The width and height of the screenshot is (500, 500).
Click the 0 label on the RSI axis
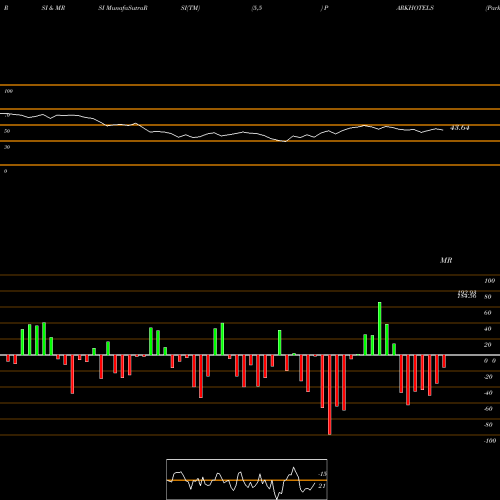coord(5,171)
